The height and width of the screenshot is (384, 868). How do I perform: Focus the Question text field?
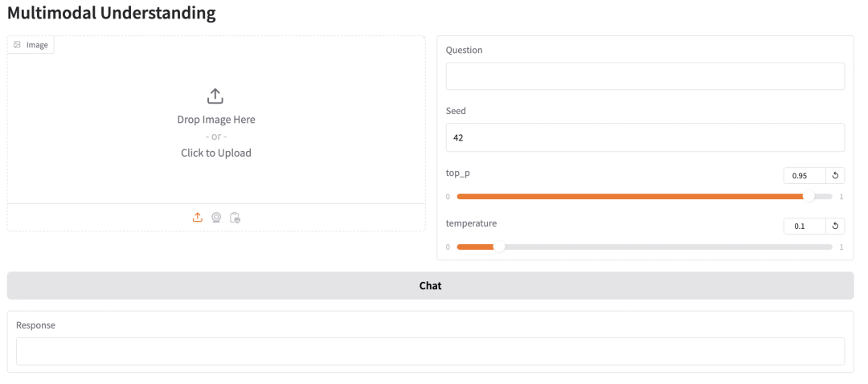click(x=645, y=76)
